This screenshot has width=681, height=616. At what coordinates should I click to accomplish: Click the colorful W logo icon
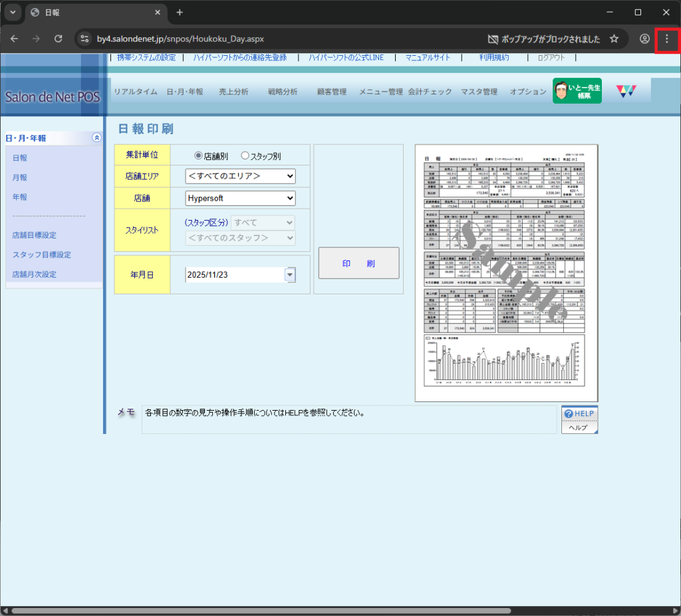pos(626,91)
